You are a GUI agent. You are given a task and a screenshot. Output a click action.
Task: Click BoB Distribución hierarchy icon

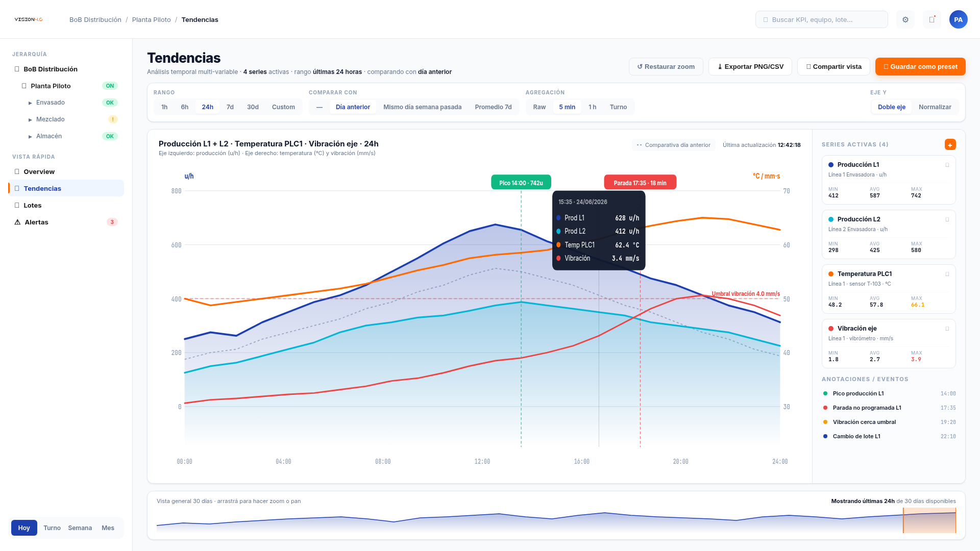17,69
